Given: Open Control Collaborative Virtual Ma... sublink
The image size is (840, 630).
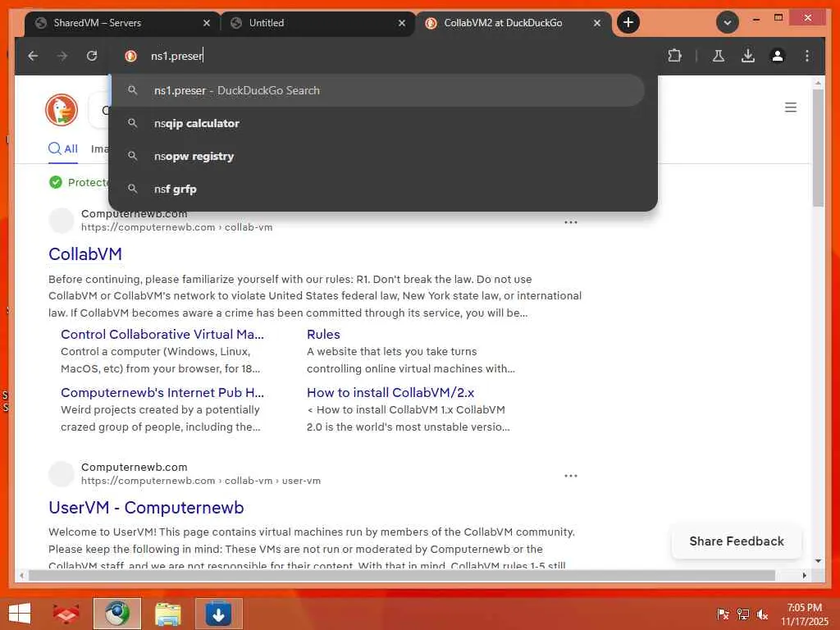Looking at the screenshot, I should pyautogui.click(x=162, y=335).
